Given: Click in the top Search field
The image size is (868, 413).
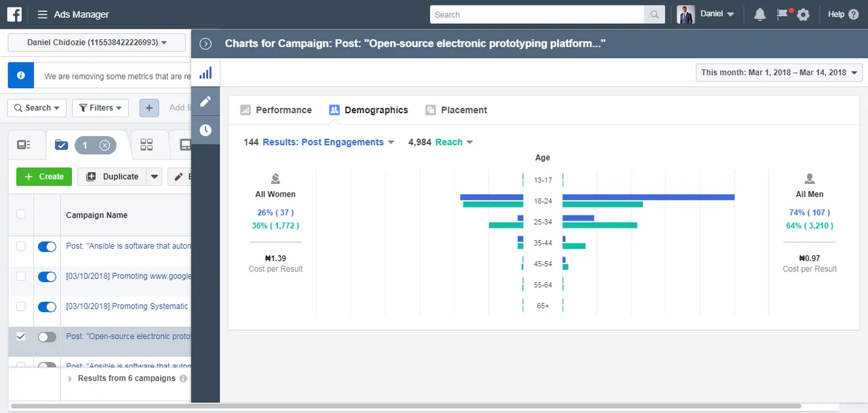Looking at the screenshot, I should pos(537,14).
